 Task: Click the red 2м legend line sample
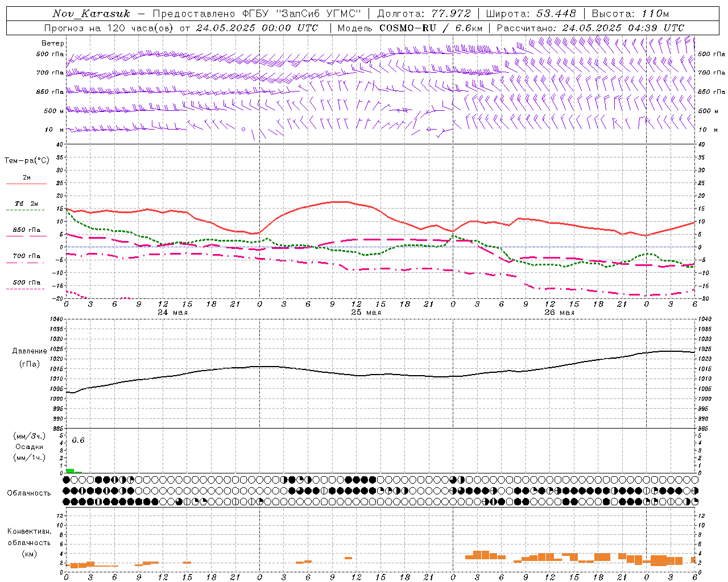(x=26, y=184)
